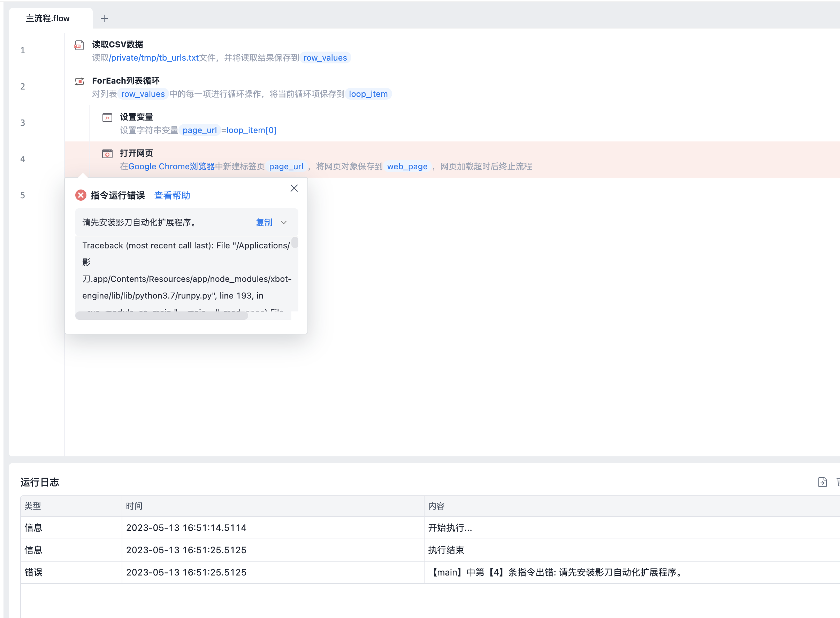Export the run log using export icon
The width and height of the screenshot is (840, 618).
[x=822, y=482]
